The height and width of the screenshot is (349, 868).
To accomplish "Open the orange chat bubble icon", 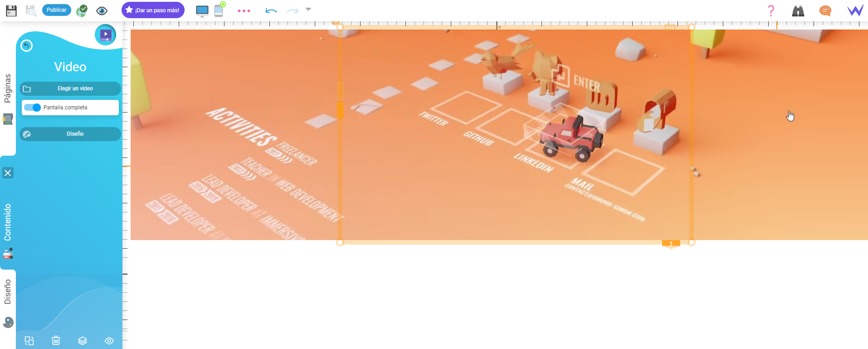I will coord(825,10).
